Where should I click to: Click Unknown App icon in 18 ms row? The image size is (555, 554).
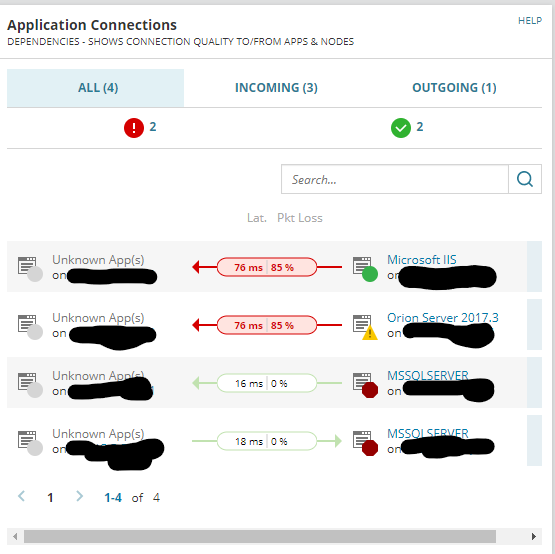pyautogui.click(x=30, y=443)
